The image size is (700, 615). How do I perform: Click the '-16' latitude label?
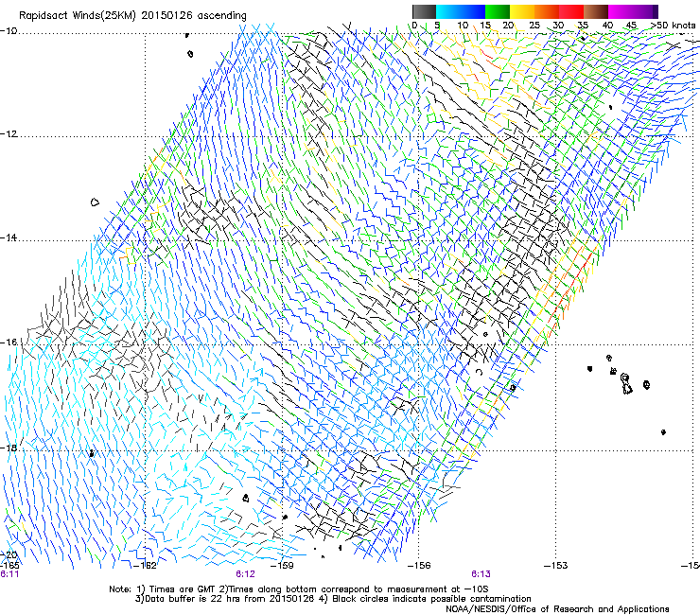9,343
